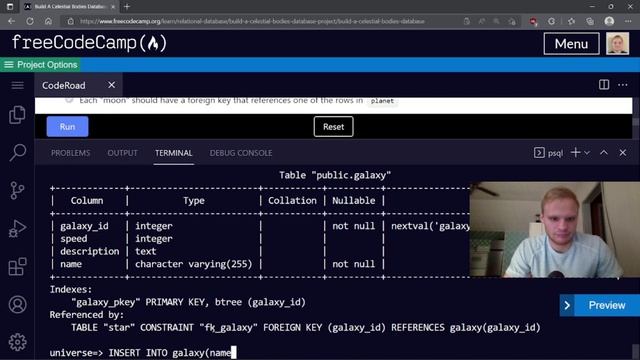Go to the browser home page
The image size is (640, 360).
[48, 21]
